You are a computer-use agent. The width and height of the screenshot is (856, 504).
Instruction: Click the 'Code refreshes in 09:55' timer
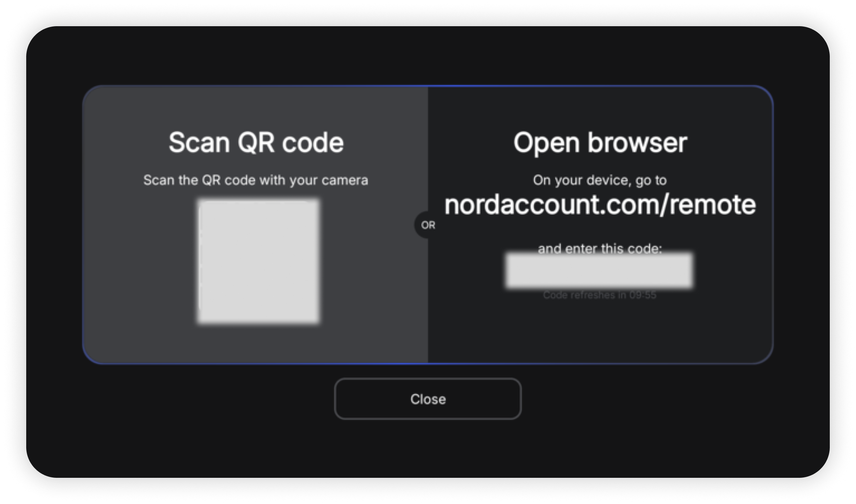tap(600, 295)
